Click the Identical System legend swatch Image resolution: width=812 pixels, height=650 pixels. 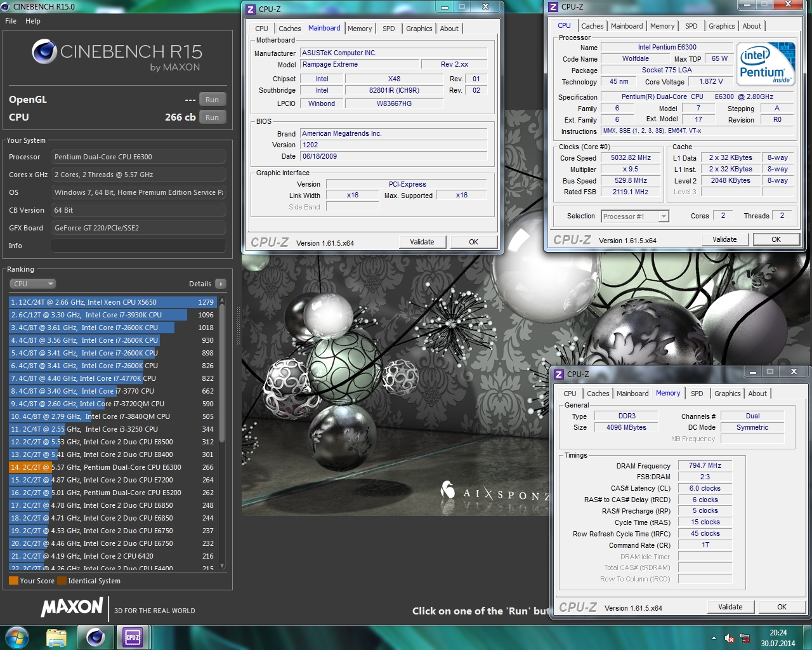(62, 580)
